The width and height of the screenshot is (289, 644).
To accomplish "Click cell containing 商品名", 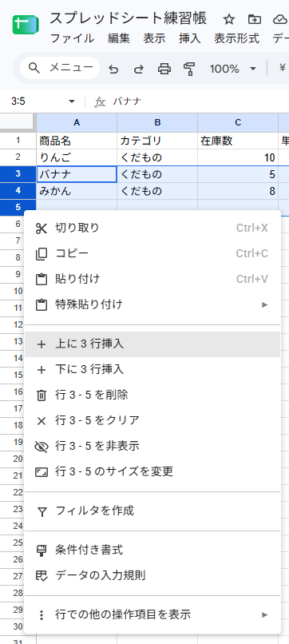I will [77, 141].
